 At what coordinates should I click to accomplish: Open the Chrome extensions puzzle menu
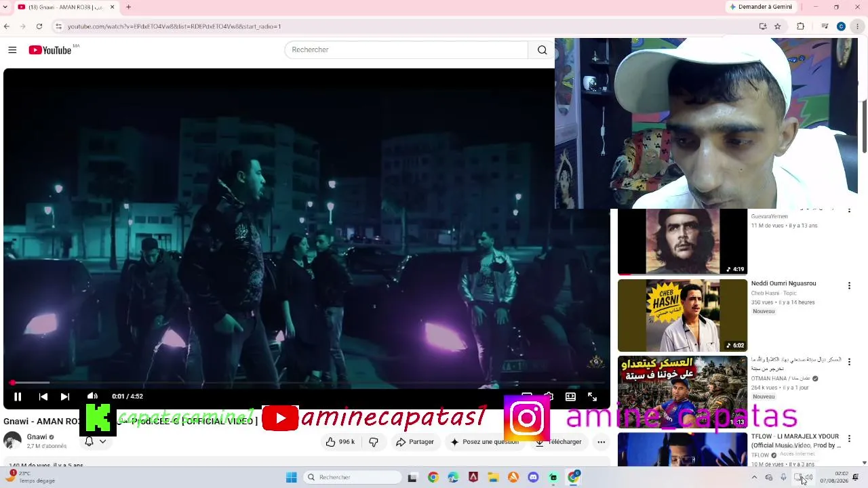pyautogui.click(x=800, y=26)
